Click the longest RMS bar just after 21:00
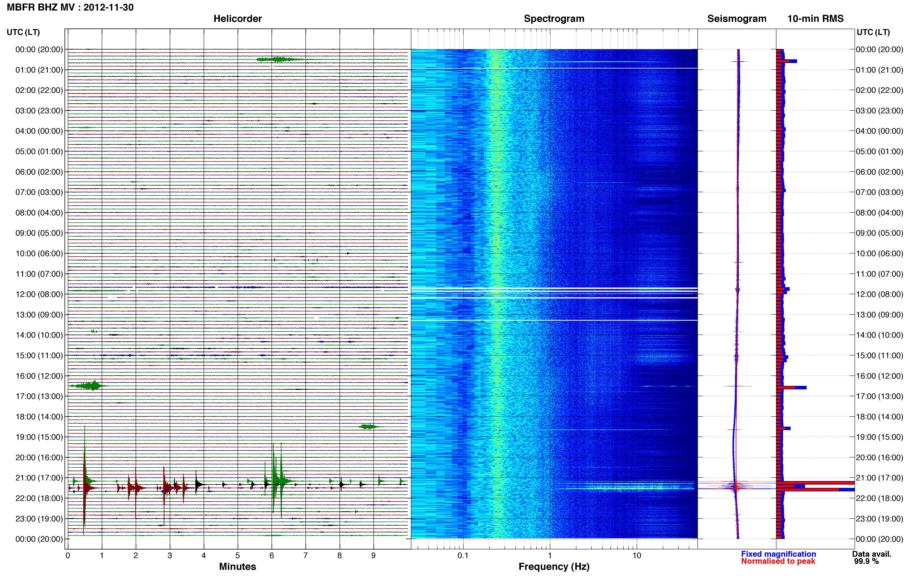 point(816,483)
